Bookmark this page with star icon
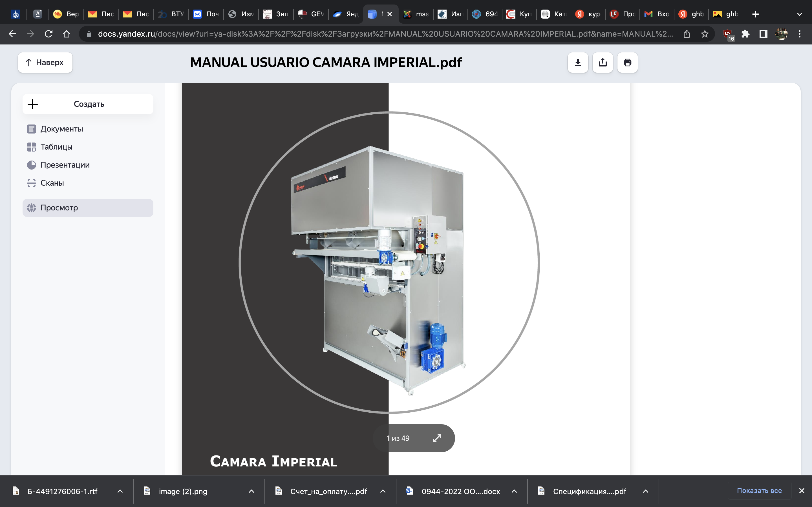 (x=705, y=34)
